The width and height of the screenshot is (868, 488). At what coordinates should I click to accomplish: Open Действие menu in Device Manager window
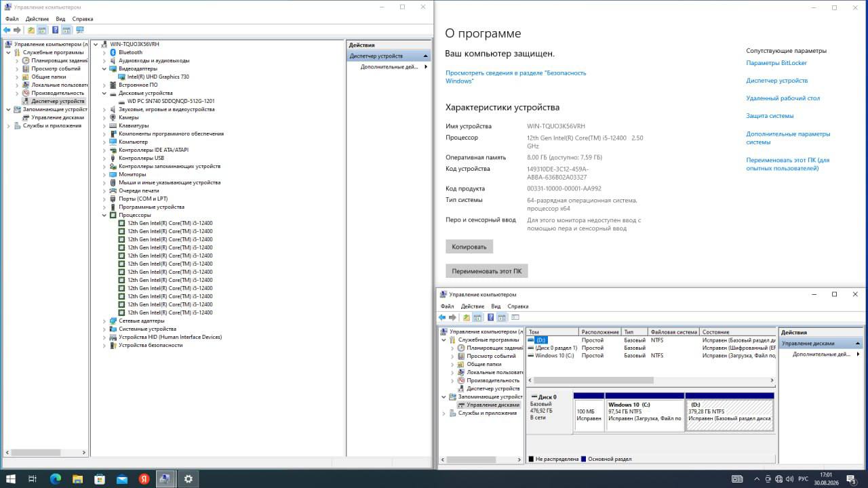point(37,19)
